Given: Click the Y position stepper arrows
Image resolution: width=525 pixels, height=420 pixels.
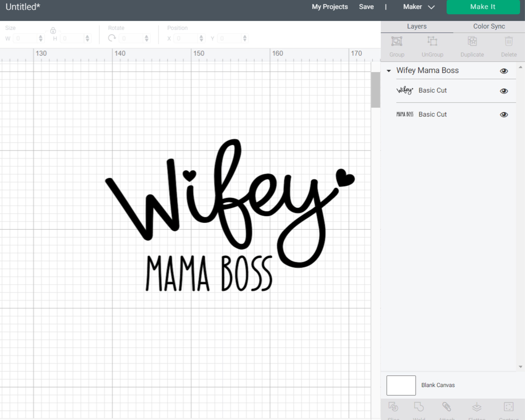Looking at the screenshot, I should coord(245,38).
